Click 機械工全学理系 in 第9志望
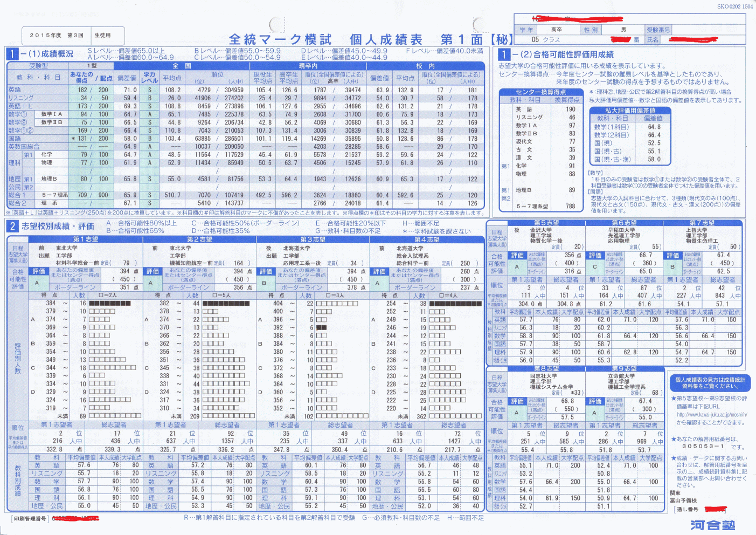 tap(627, 387)
